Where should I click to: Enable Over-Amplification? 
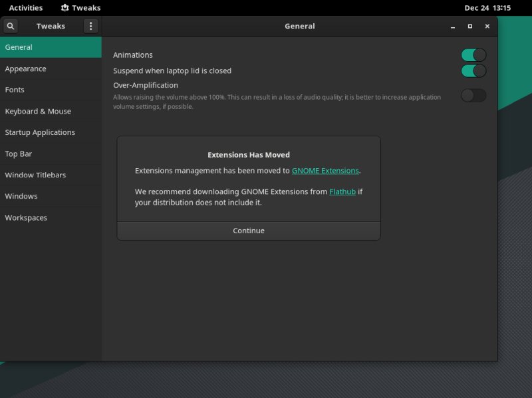[473, 96]
